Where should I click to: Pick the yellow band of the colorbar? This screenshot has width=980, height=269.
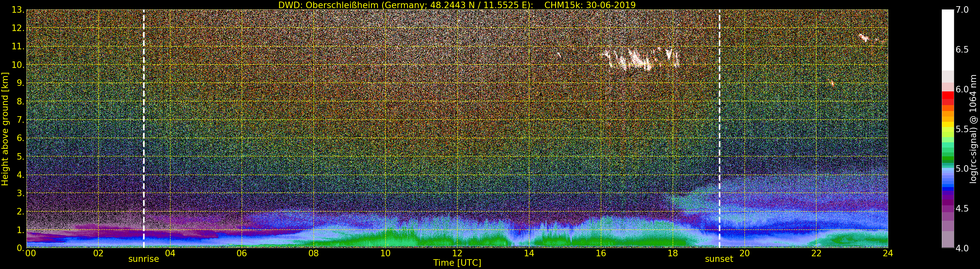[x=948, y=124]
